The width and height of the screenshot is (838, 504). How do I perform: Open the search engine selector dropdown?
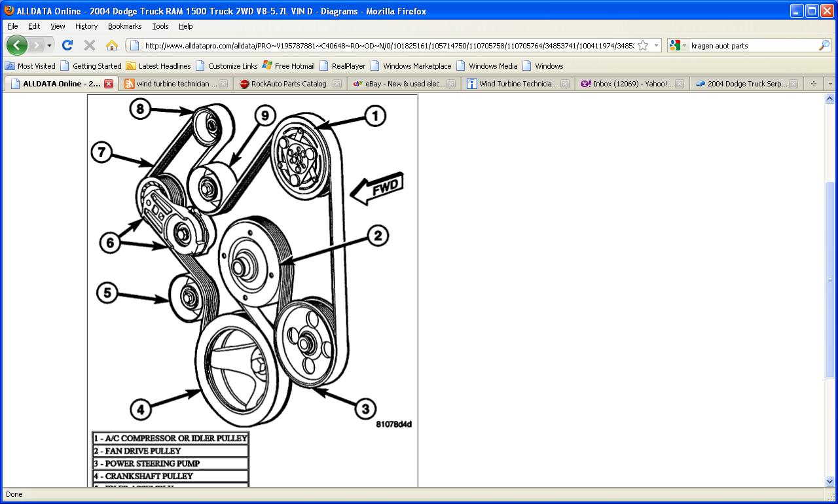tap(678, 45)
